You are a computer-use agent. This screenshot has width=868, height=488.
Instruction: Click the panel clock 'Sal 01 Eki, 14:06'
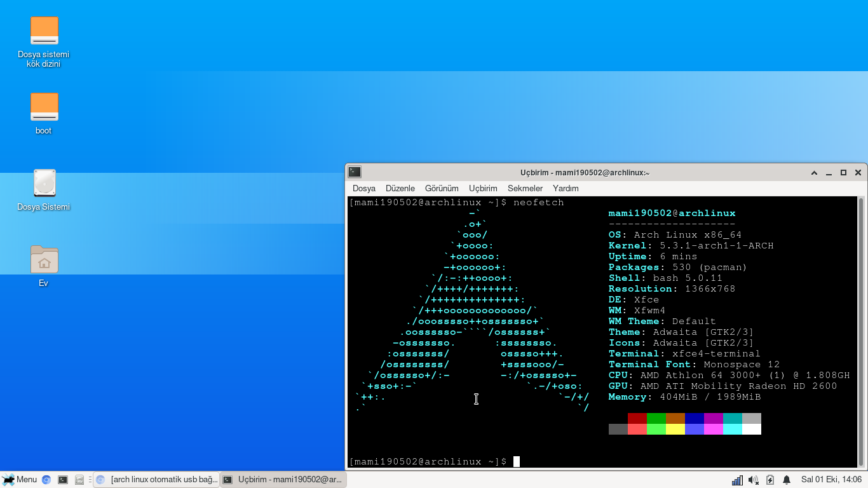831,480
